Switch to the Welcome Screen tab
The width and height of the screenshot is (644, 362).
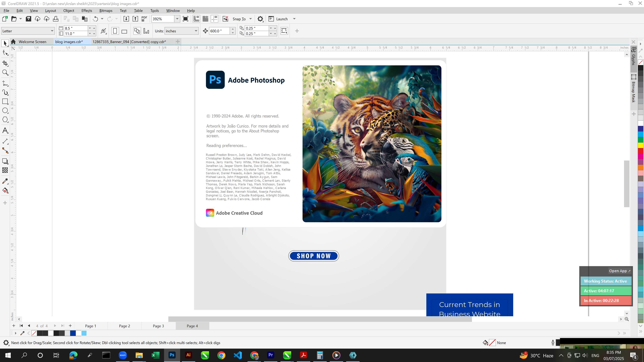33,42
